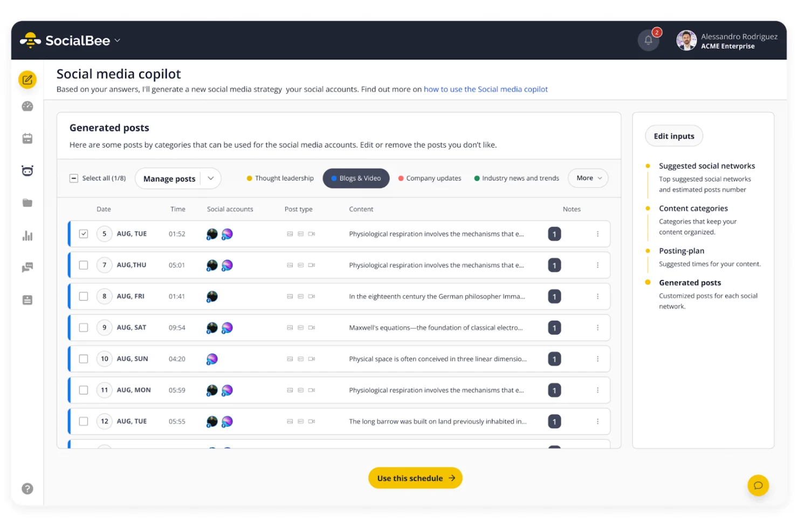Click the notification bell icon
The height and width of the screenshot is (532, 798).
648,40
